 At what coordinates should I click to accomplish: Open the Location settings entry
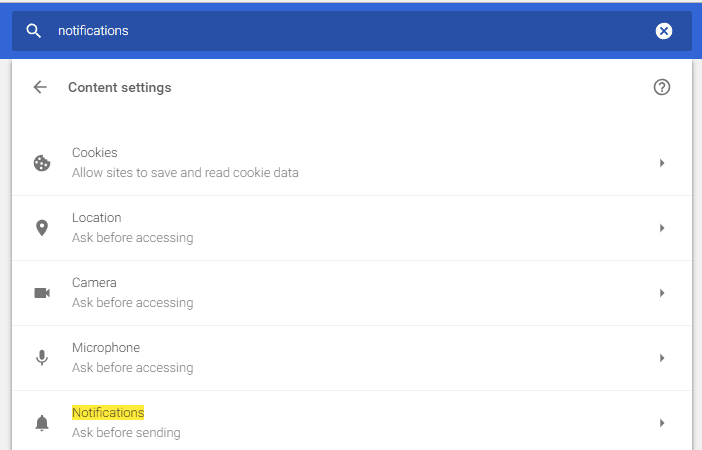coord(97,218)
